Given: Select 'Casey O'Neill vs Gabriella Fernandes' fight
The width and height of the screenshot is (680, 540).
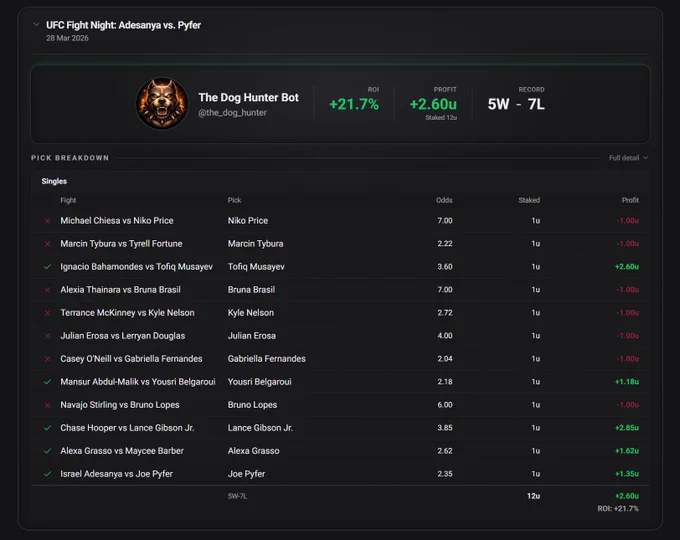Looking at the screenshot, I should pos(131,359).
